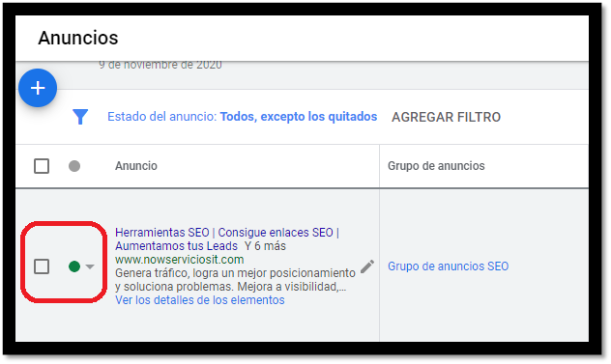
Task: Open the ad status dropdown arrow
Action: click(x=90, y=266)
